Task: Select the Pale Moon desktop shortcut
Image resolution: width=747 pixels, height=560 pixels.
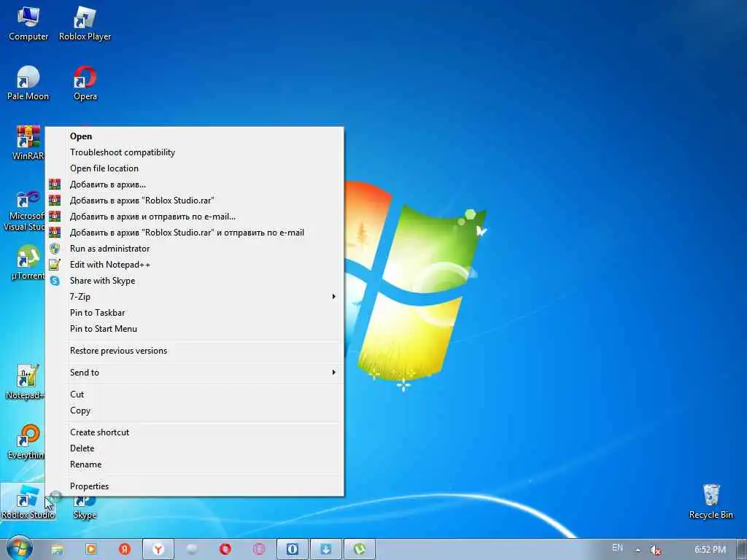Action: point(28,83)
